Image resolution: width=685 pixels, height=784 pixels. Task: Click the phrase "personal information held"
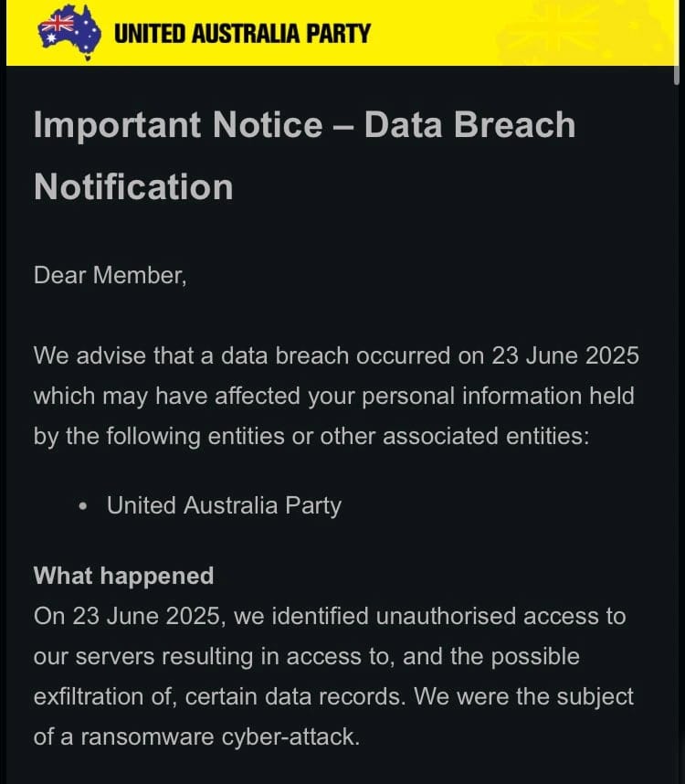pyautogui.click(x=498, y=396)
